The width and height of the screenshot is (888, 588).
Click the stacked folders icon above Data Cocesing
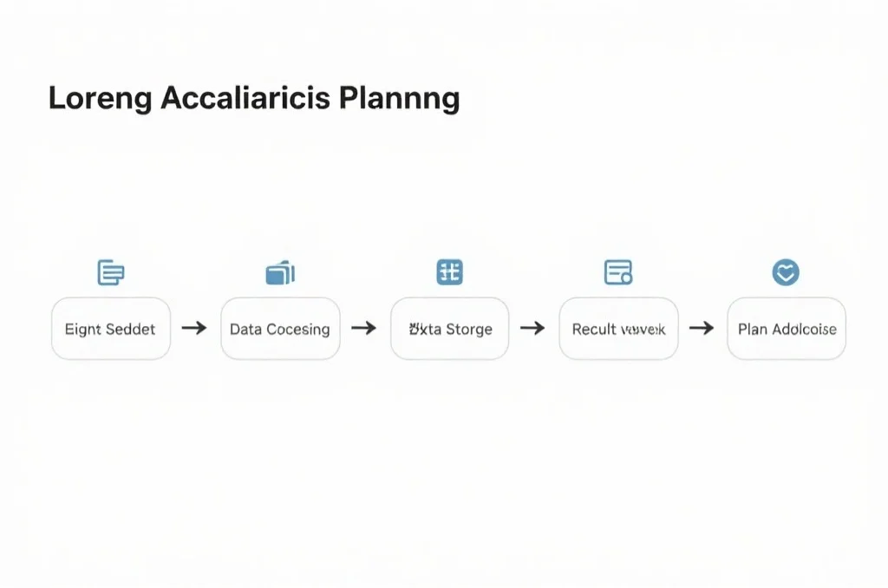click(x=279, y=273)
